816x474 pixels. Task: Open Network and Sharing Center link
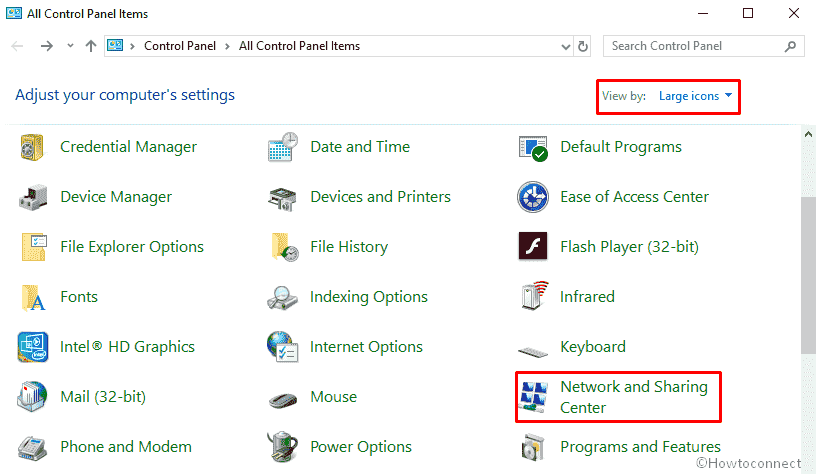tap(633, 397)
